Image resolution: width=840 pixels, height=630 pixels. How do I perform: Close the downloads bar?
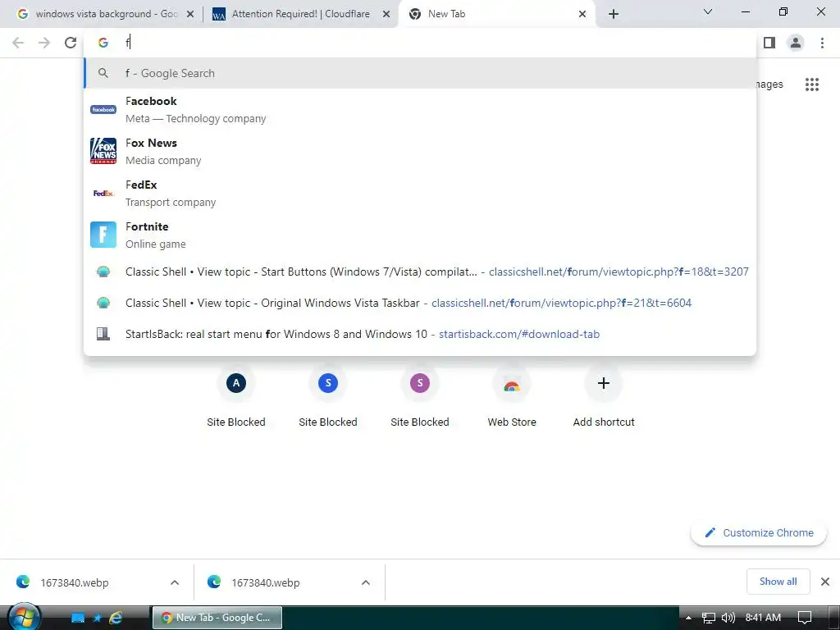coord(825,582)
